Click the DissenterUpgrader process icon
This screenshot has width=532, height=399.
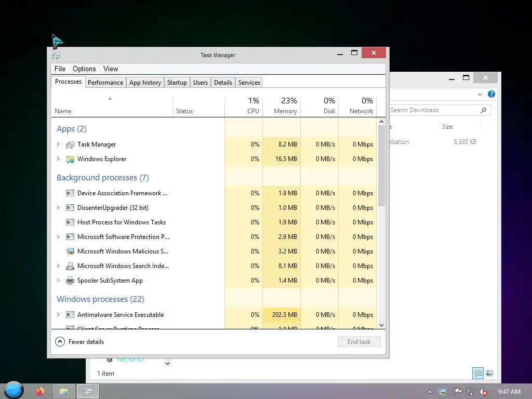pyautogui.click(x=70, y=208)
